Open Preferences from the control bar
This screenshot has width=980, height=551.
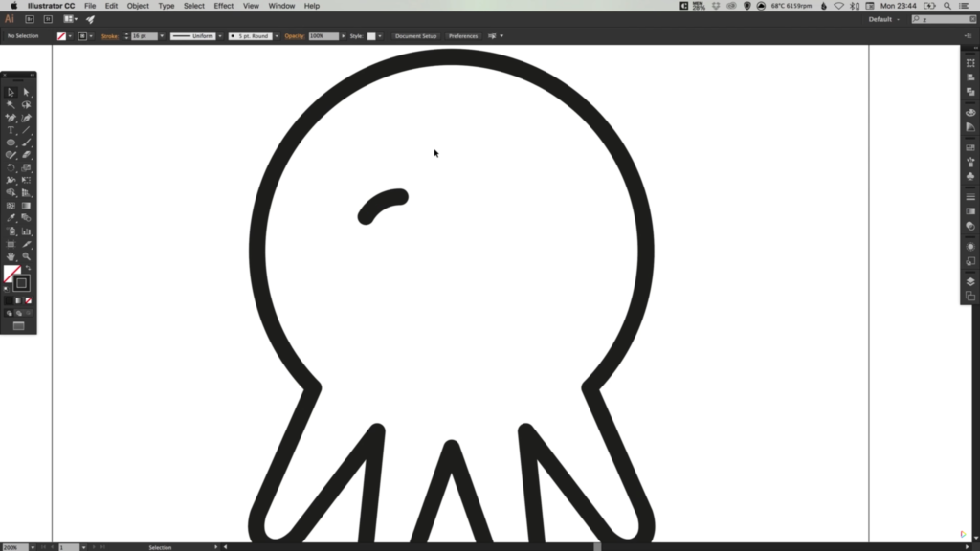[463, 35]
